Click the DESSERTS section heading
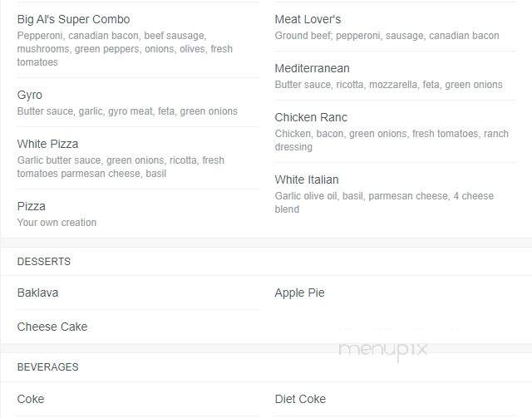 coord(44,262)
